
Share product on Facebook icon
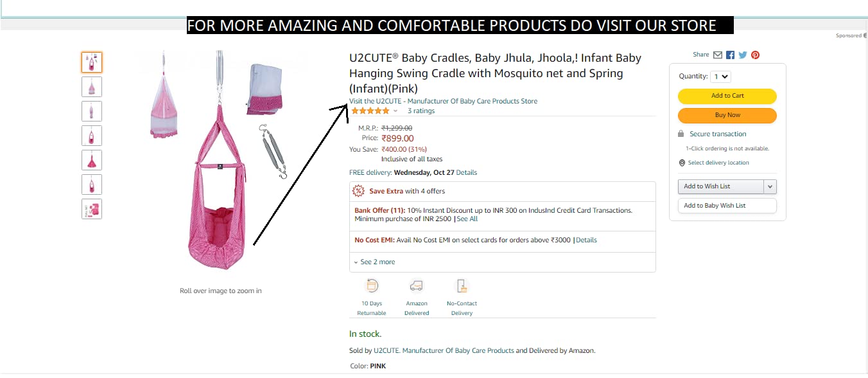pyautogui.click(x=731, y=55)
